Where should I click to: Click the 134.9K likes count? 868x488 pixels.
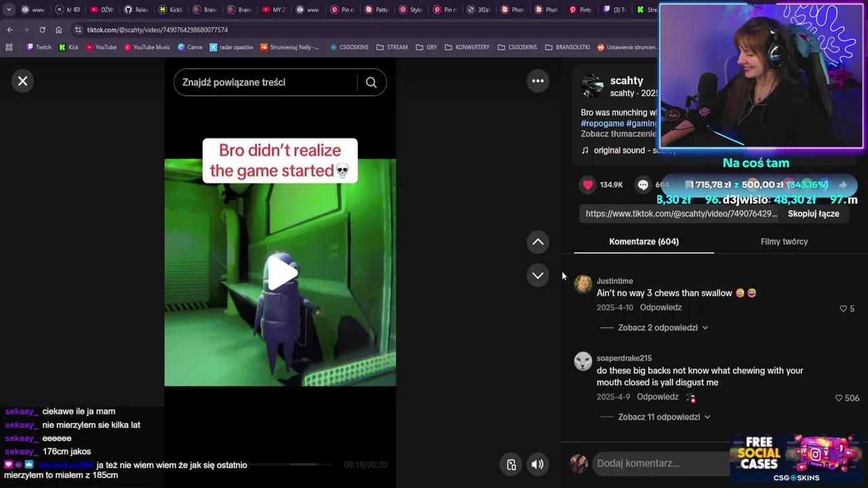point(611,185)
